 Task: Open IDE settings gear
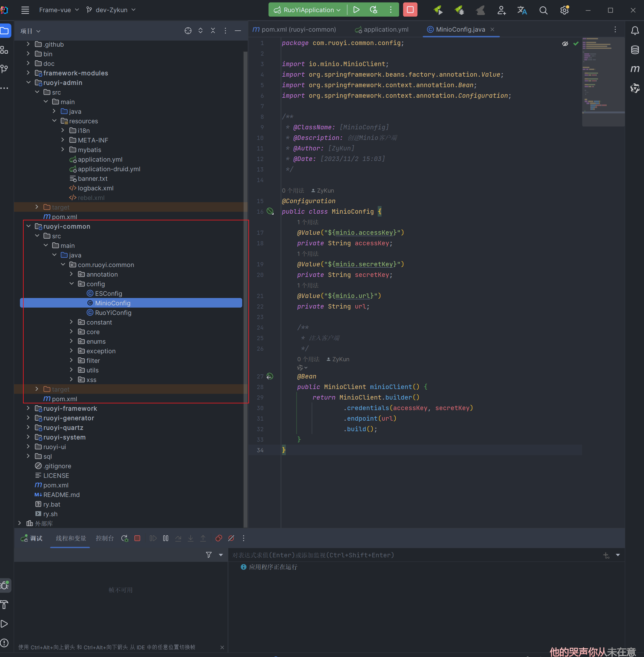[564, 10]
